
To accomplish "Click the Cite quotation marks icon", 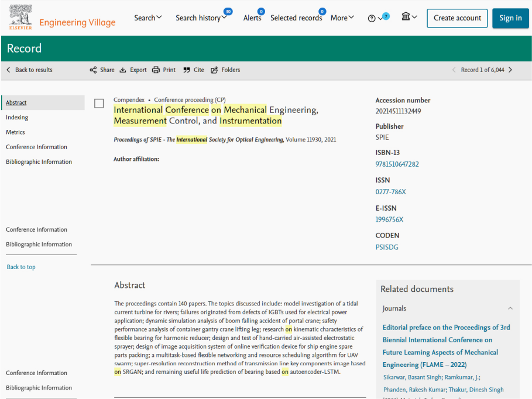I will click(x=187, y=70).
